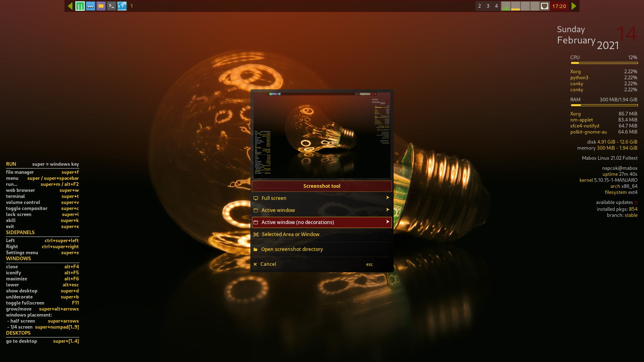Click the green CPU graph in the tray

tap(506, 7)
